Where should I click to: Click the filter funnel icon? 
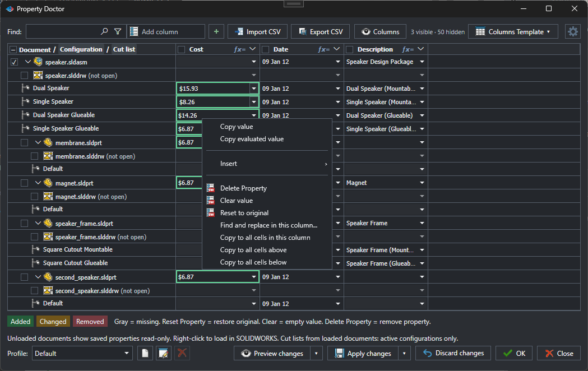pyautogui.click(x=118, y=31)
